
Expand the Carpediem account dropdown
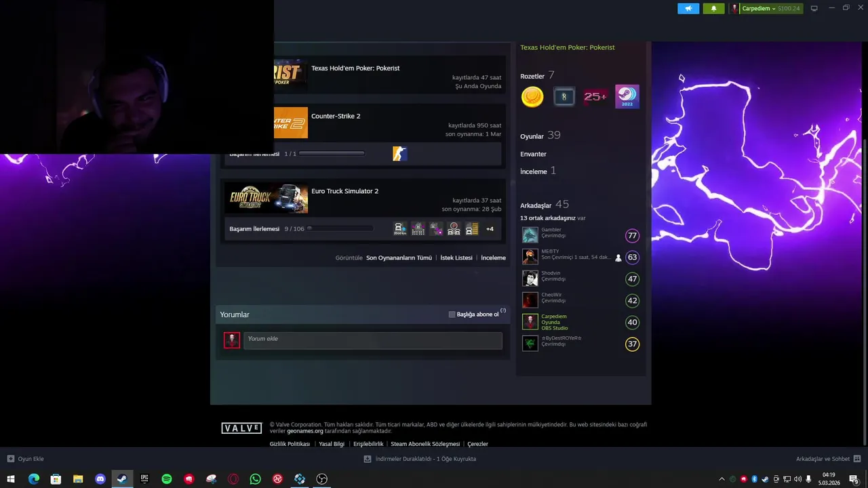765,8
